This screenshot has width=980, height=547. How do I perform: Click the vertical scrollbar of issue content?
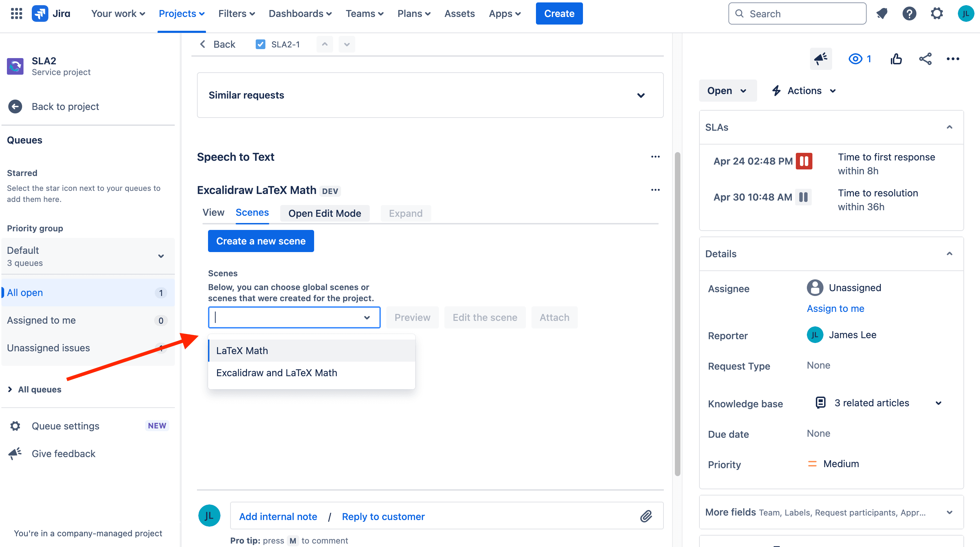[x=677, y=314]
